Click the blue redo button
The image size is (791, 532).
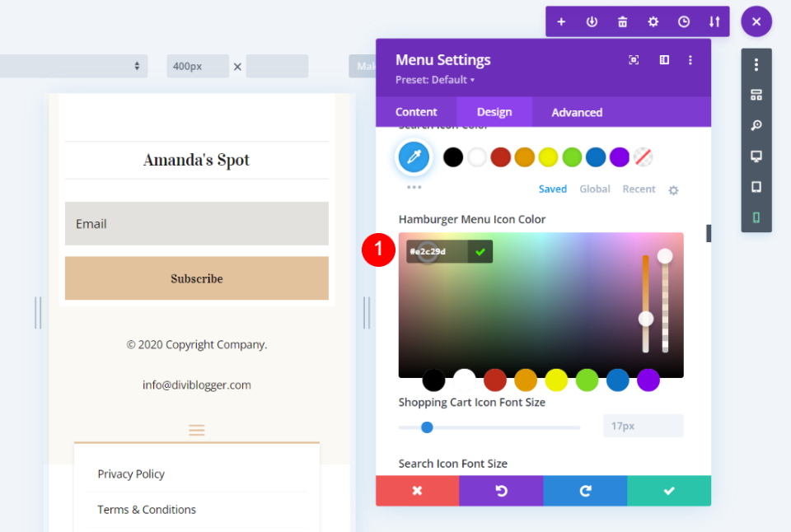click(x=585, y=491)
